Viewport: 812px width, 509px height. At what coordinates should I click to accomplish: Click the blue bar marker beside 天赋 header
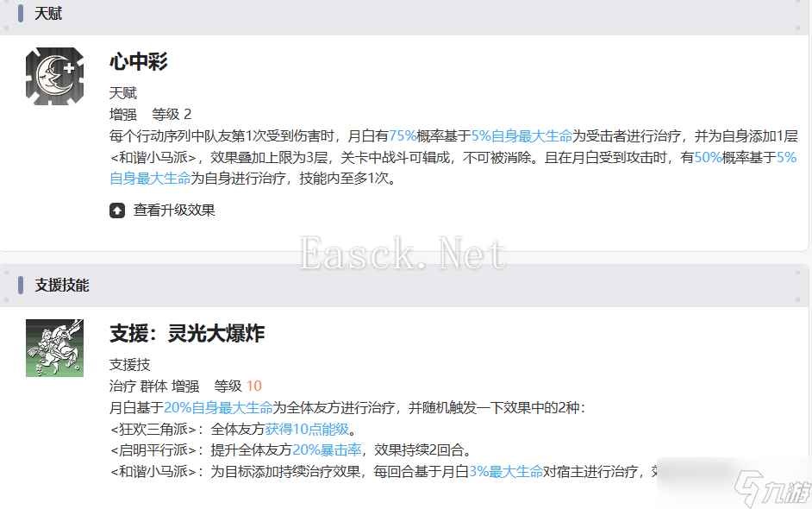click(x=20, y=14)
